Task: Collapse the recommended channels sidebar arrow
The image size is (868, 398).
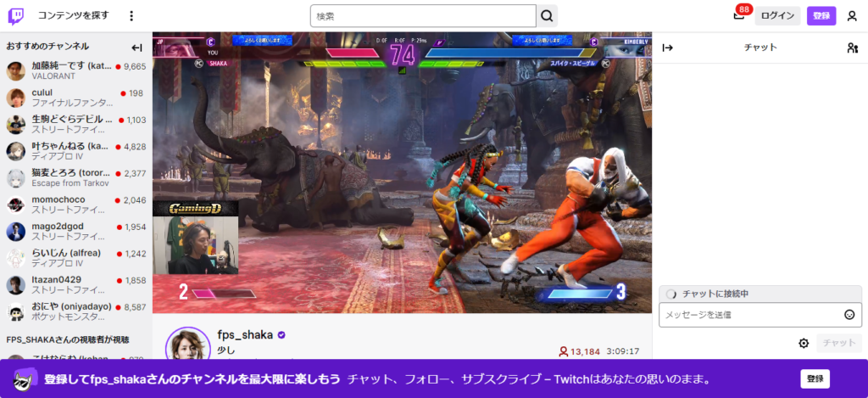Action: (x=137, y=48)
